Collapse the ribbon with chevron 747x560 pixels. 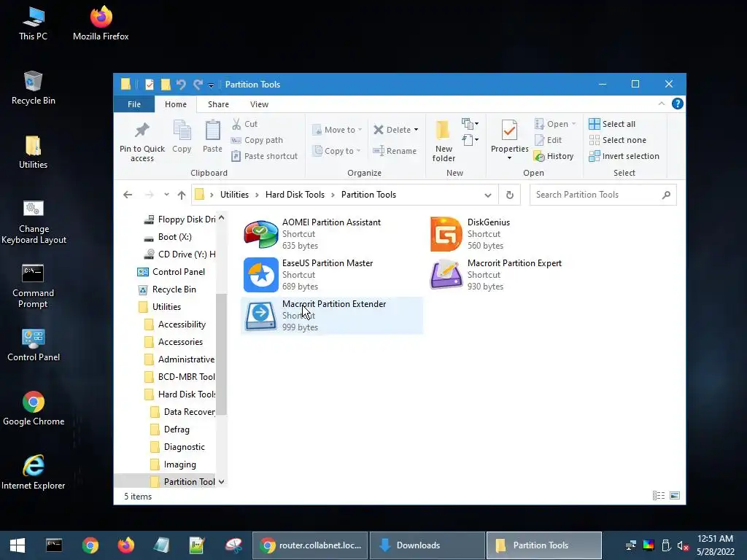click(x=661, y=104)
